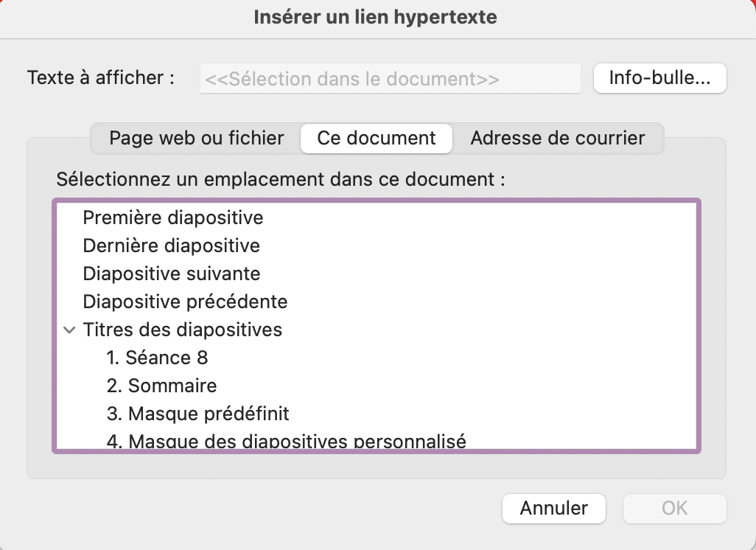Select the Ce document tab
Screen dimensions: 756x550
point(377,139)
